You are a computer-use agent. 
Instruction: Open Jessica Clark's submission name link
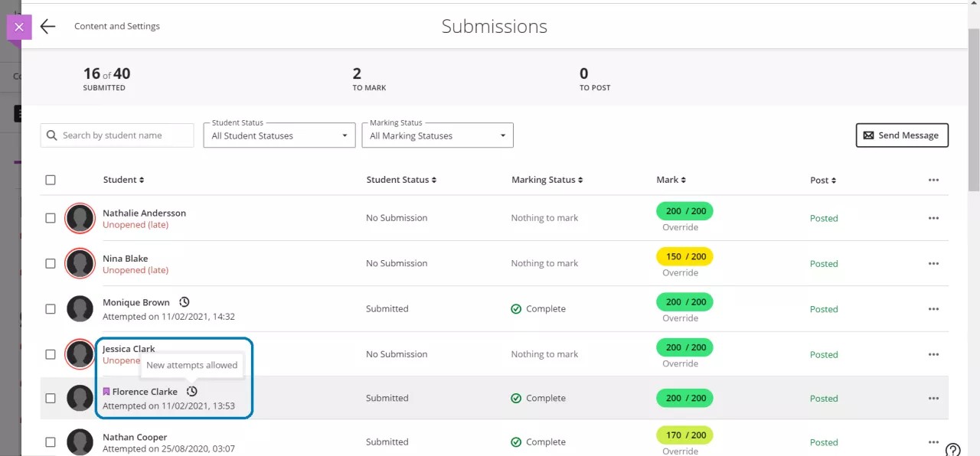coord(129,349)
